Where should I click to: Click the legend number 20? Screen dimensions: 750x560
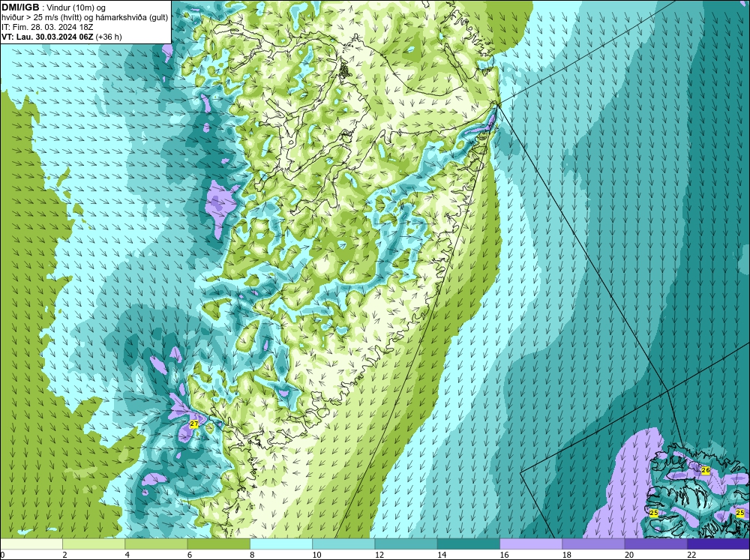(x=629, y=555)
